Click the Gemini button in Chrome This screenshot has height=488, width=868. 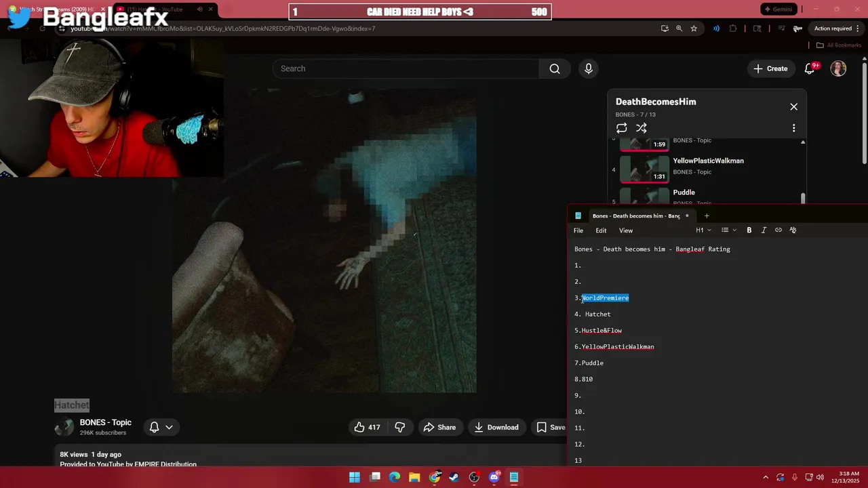(x=778, y=9)
